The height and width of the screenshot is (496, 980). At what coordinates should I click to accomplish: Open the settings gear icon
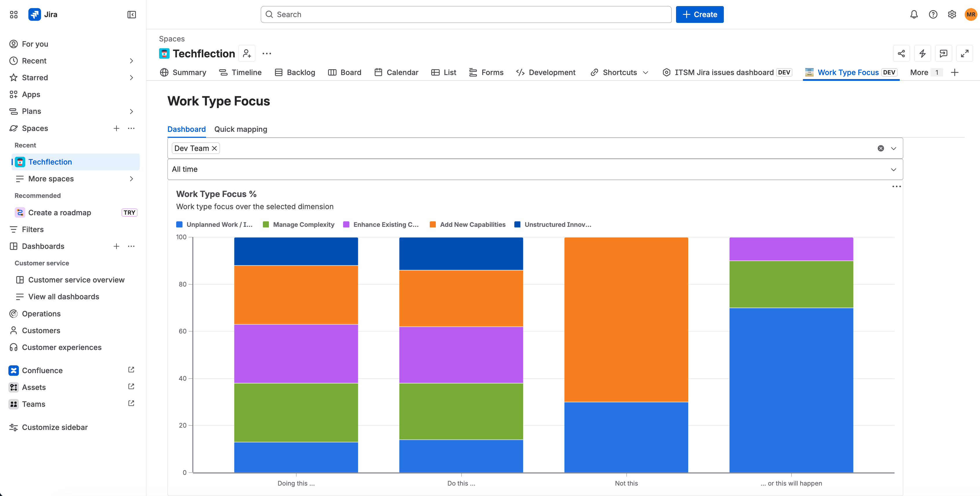click(x=952, y=14)
